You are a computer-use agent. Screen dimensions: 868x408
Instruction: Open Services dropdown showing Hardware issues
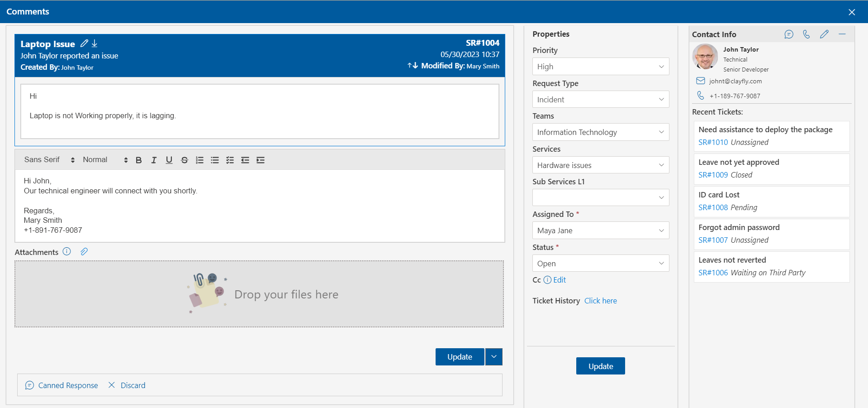[601, 165]
